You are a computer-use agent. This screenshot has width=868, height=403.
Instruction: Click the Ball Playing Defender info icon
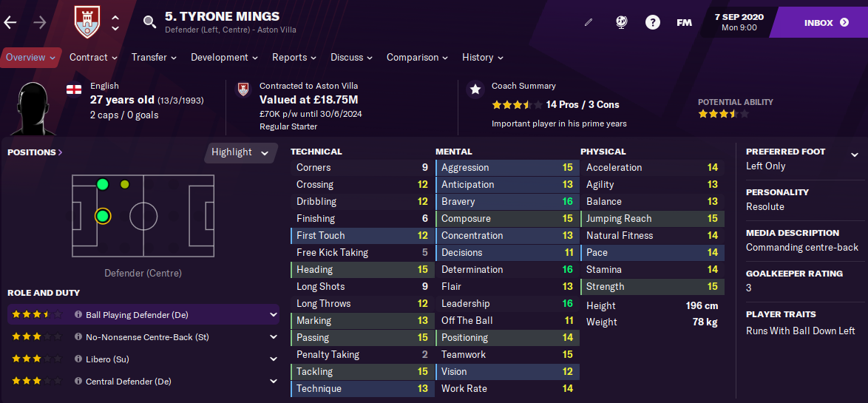tap(78, 315)
